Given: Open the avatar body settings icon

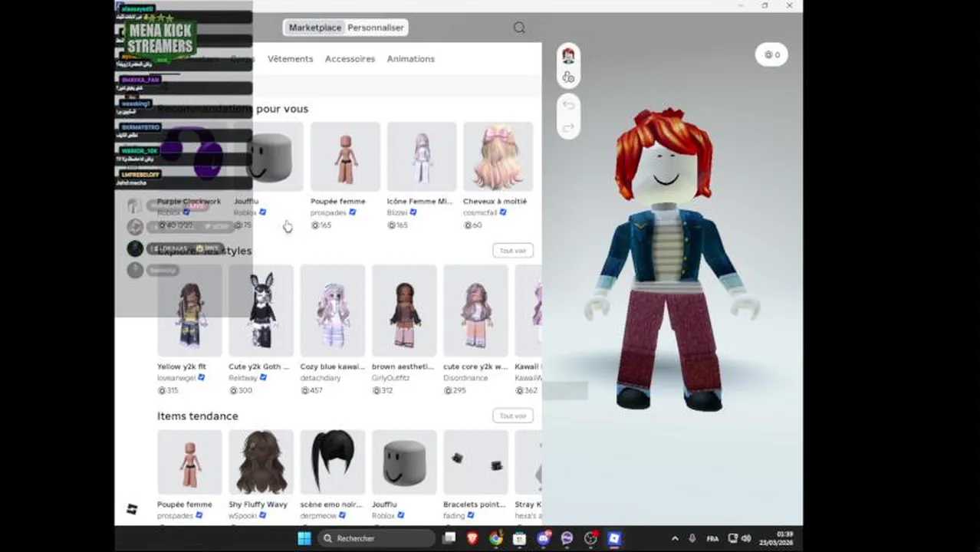Looking at the screenshot, I should pos(568,77).
